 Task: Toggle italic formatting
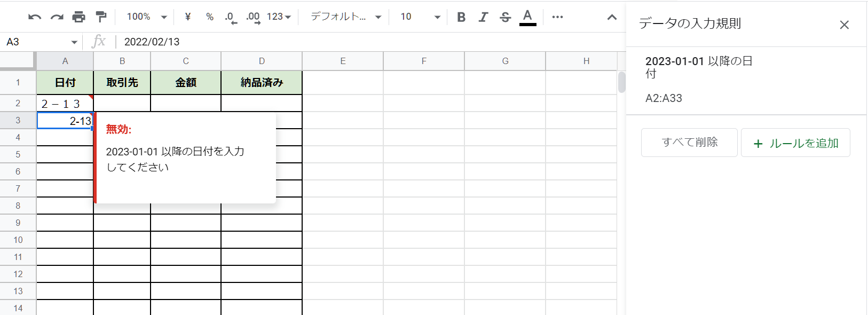(483, 17)
